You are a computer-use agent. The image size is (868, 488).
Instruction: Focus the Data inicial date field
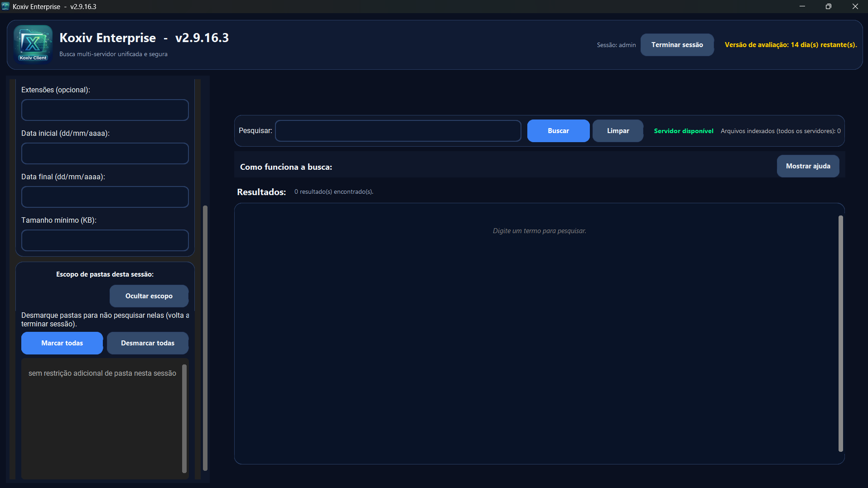[105, 153]
